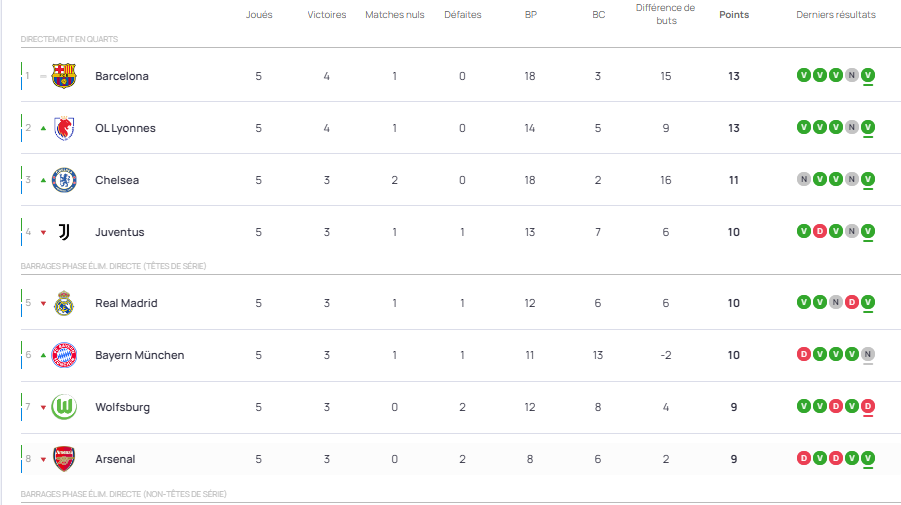The height and width of the screenshot is (505, 901).
Task: Click the Wolfsburg green logo
Action: (x=64, y=407)
